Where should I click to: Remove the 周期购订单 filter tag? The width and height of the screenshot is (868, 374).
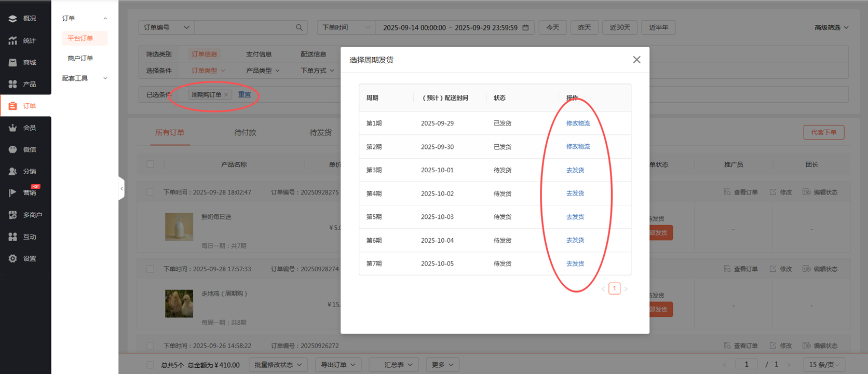226,95
